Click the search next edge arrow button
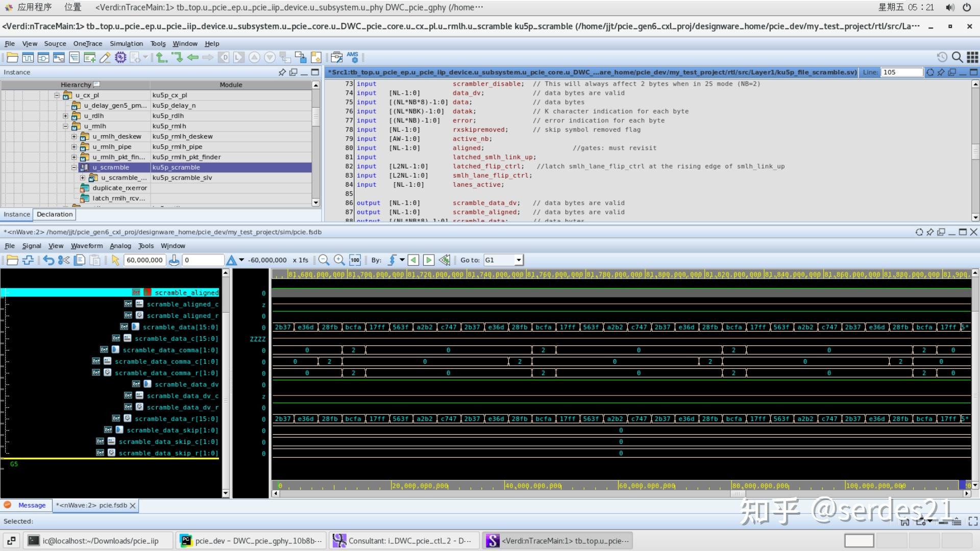This screenshot has height=551, width=980. 429,260
